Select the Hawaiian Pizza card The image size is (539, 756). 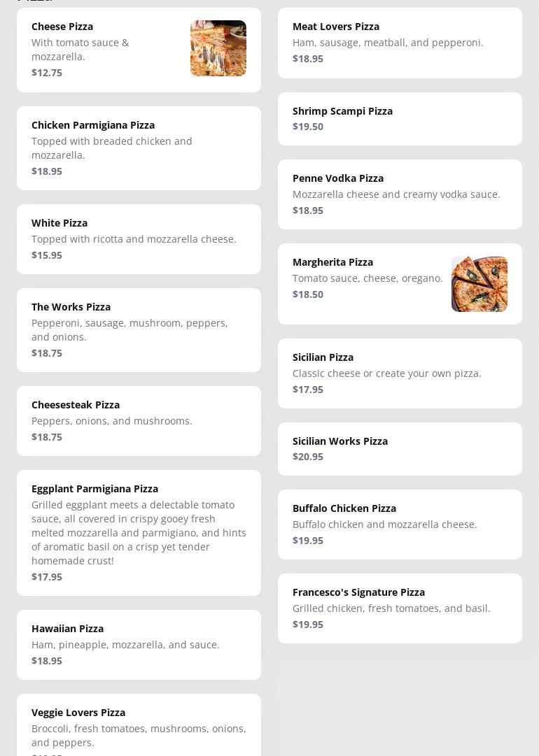click(139, 645)
